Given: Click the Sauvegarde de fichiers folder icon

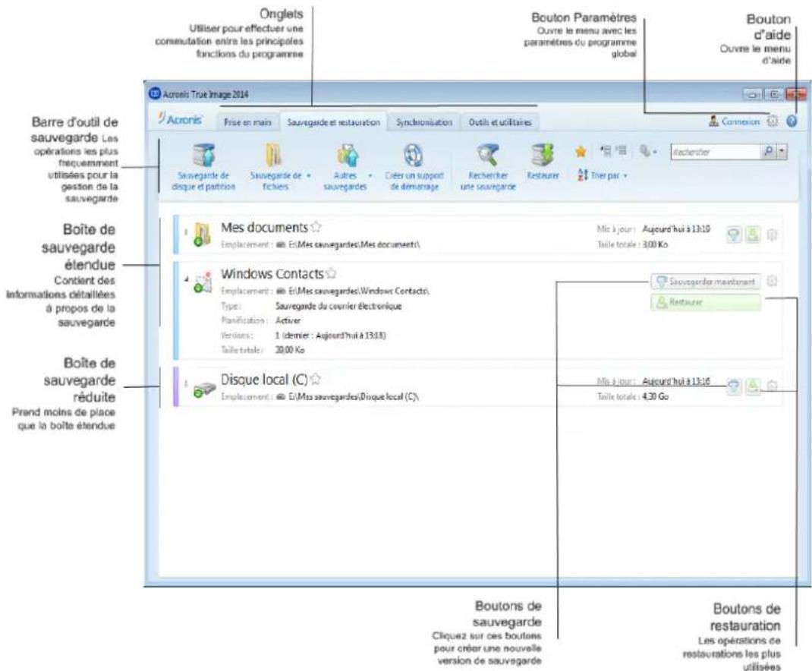Looking at the screenshot, I should click(274, 156).
